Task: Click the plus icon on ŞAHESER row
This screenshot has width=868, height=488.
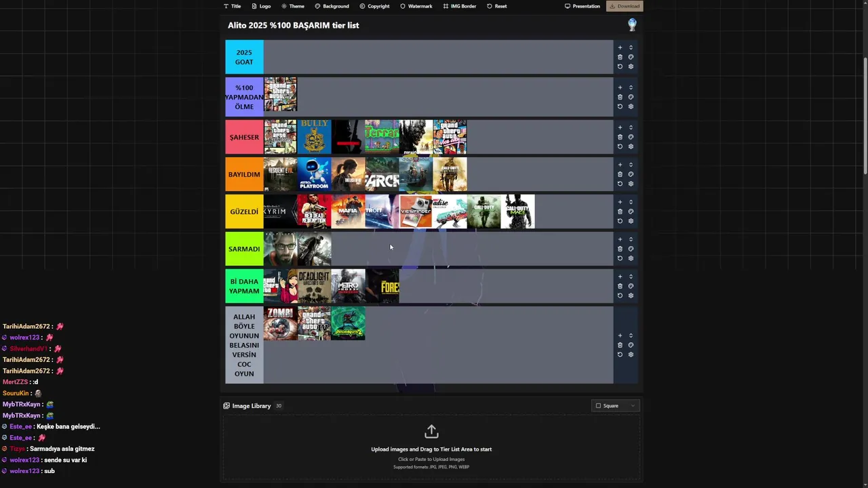Action: tap(620, 127)
